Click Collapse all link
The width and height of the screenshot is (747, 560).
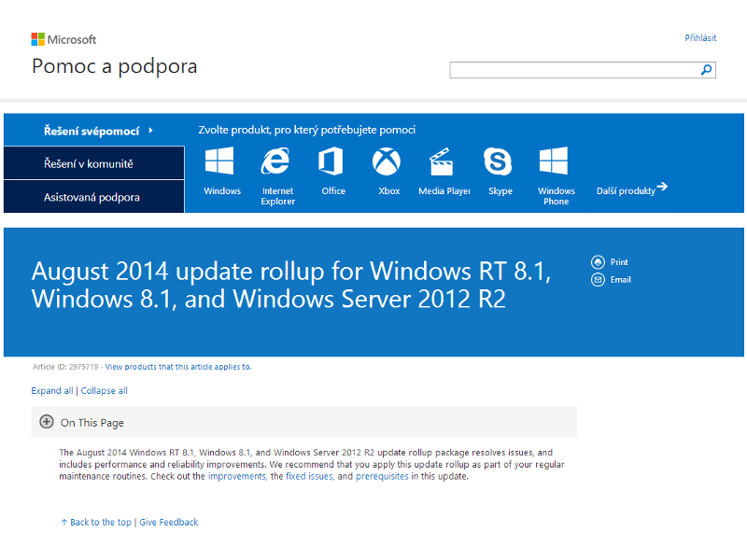click(x=104, y=390)
